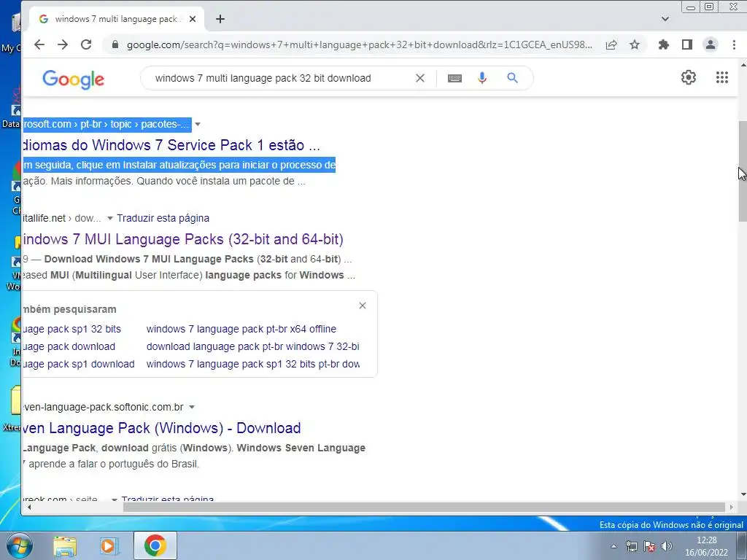The image size is (747, 560).
Task: Submit search with magnifier icon
Action: (512, 77)
